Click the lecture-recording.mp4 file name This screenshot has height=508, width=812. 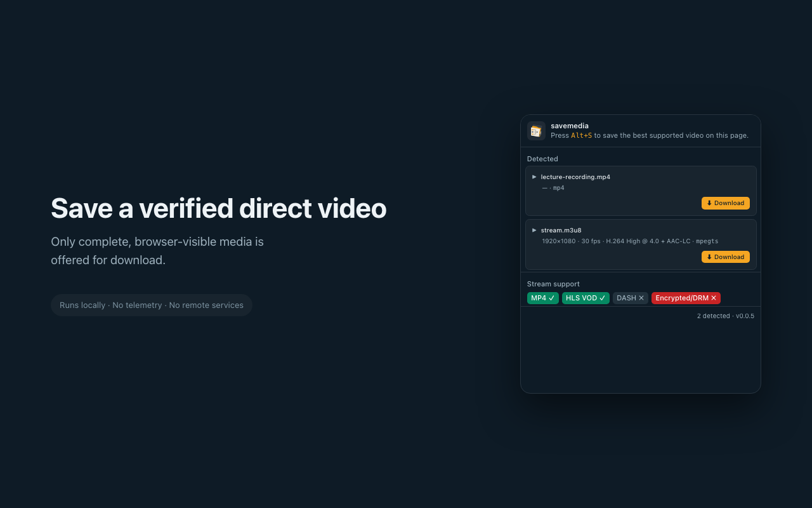tap(575, 177)
